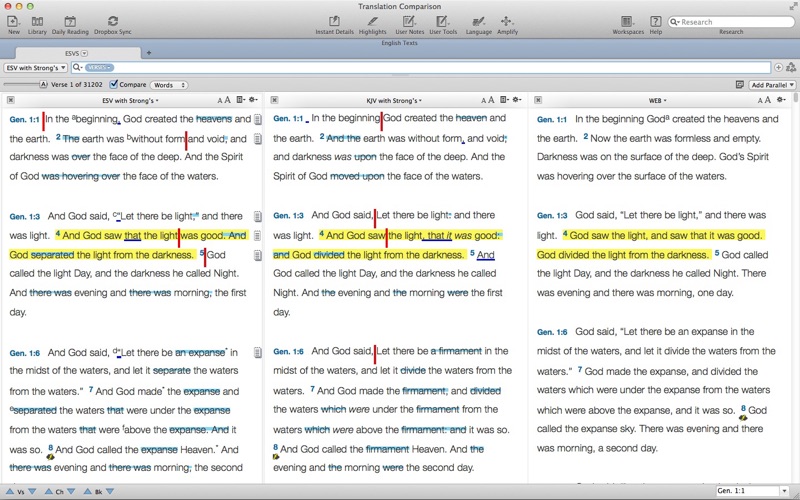Start Dropbox Sync

[x=112, y=21]
